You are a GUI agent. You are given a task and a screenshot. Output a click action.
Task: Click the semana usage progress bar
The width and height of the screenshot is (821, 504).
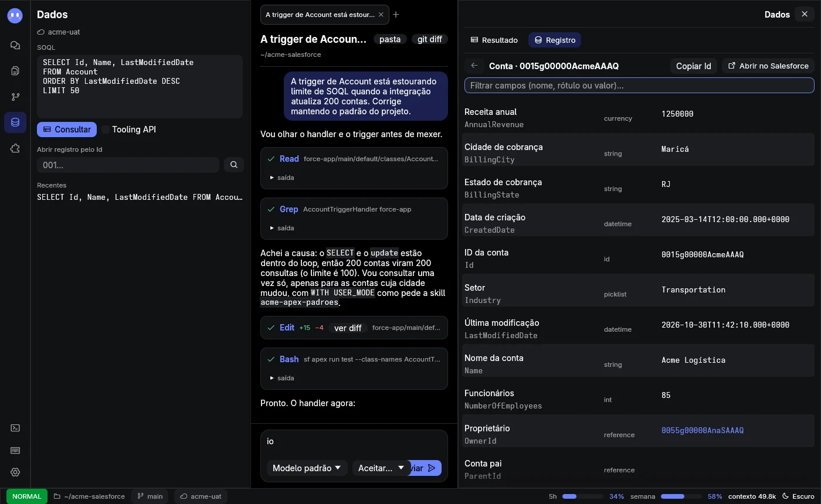682,496
